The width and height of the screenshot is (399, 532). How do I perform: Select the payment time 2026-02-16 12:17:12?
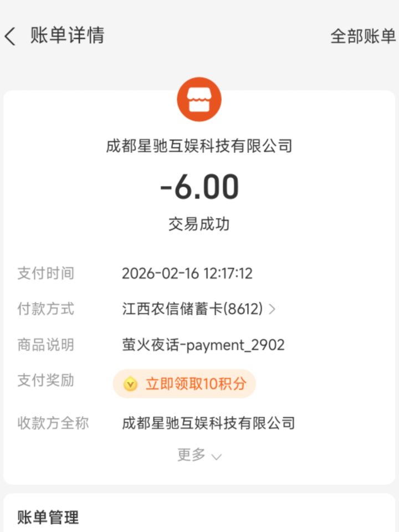click(187, 273)
